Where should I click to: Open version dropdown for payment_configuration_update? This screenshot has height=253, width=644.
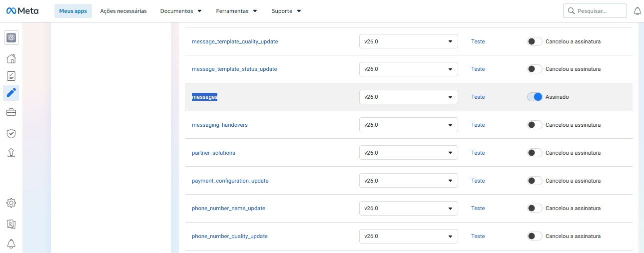[x=409, y=181]
